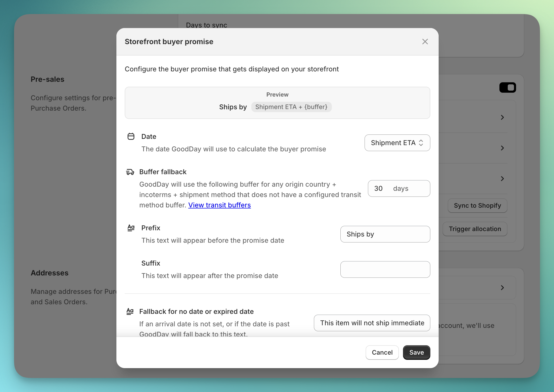Save the buyer promise settings
Viewport: 554px width, 392px height.
tap(416, 353)
